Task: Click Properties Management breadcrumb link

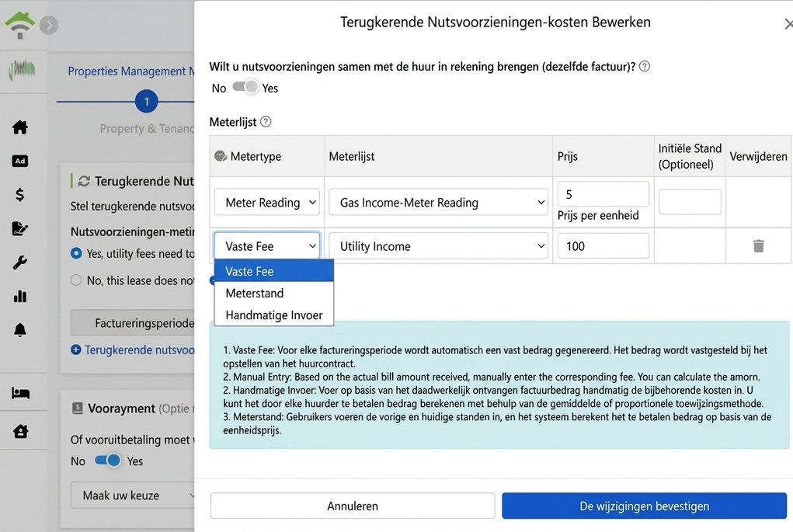Action: pyautogui.click(x=131, y=71)
